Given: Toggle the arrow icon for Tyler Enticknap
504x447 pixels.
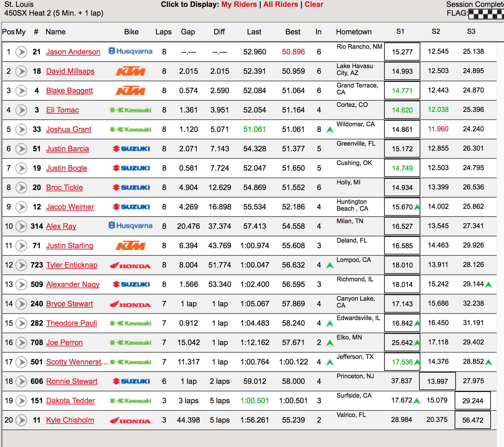Looking at the screenshot, I should coord(21,265).
